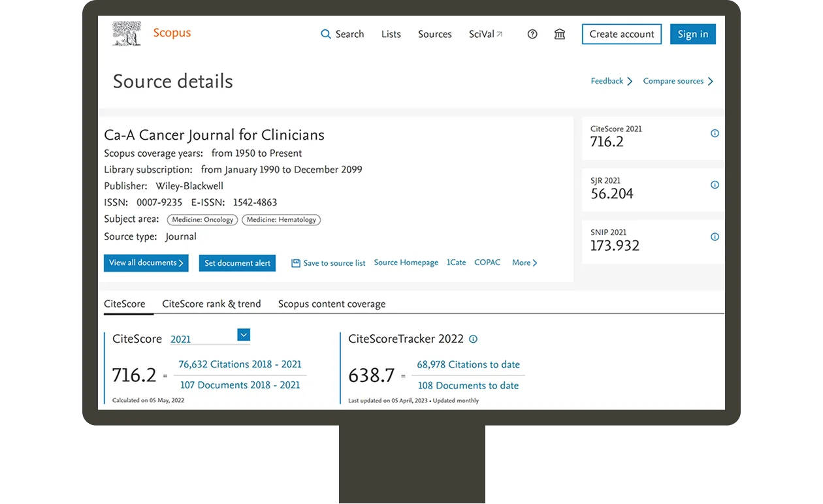823x504 pixels.
Task: Open the Source Homepage link
Action: click(x=406, y=262)
